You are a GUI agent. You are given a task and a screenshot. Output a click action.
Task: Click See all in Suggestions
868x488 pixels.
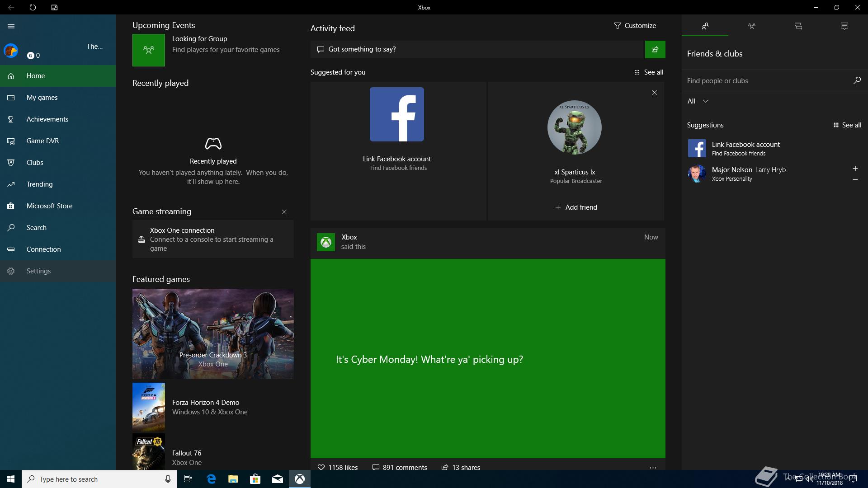847,125
